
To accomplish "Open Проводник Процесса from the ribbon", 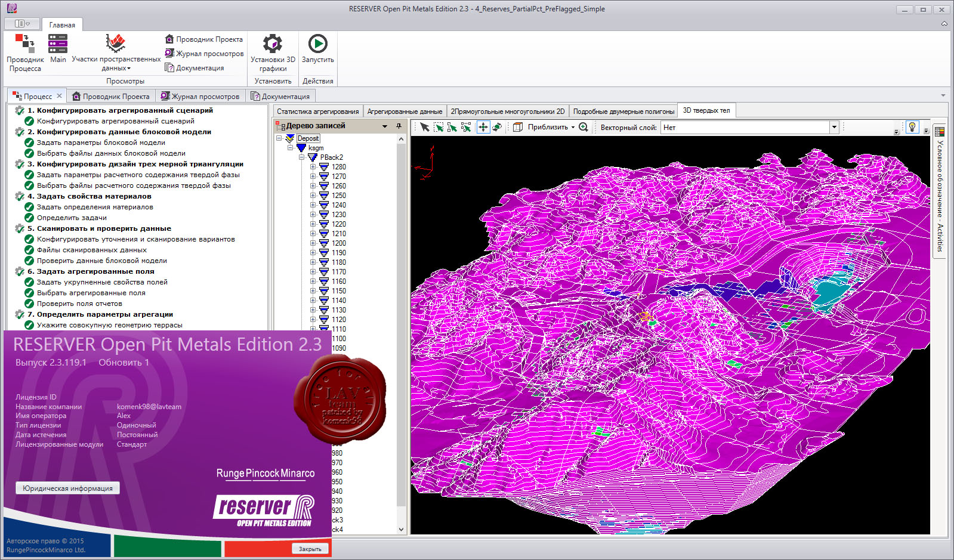I will pyautogui.click(x=25, y=53).
